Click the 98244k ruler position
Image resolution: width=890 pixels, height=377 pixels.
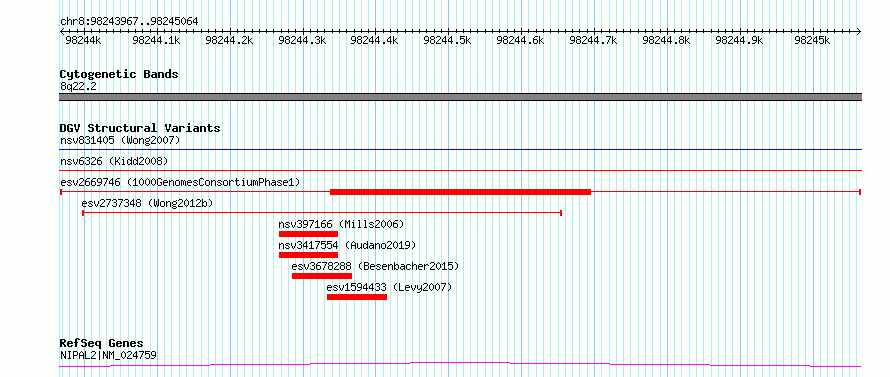(84, 40)
